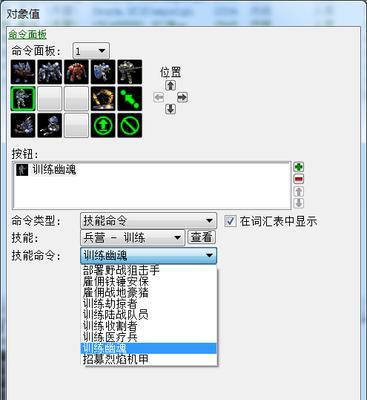Image resolution: width=367 pixels, height=400 pixels.
Task: Select the dark spiky unit icon in the top row
Action: coord(23,72)
